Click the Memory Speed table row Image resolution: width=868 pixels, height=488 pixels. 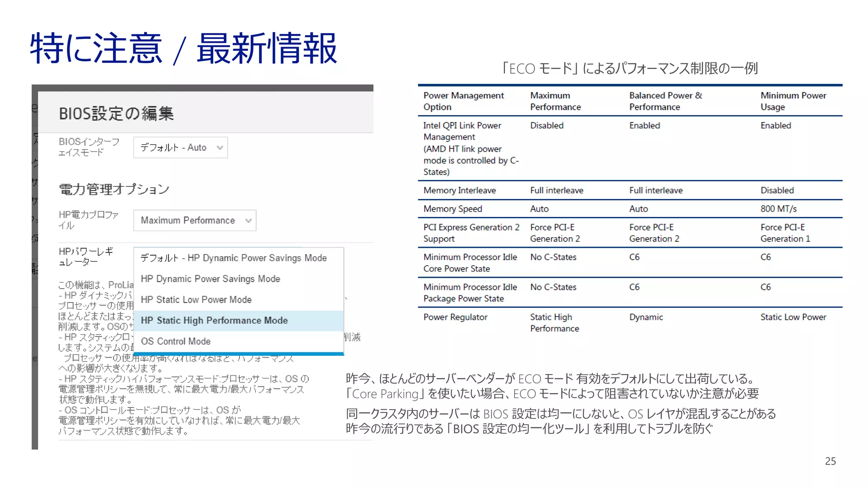pyautogui.click(x=453, y=209)
